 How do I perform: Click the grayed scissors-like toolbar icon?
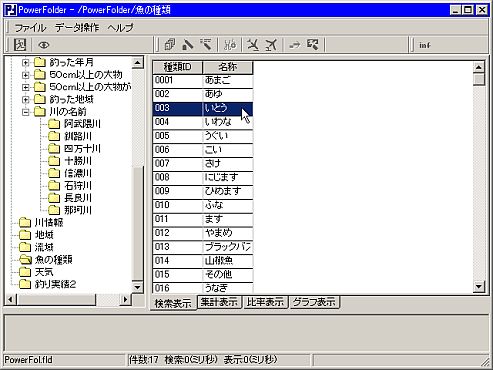tap(230, 45)
